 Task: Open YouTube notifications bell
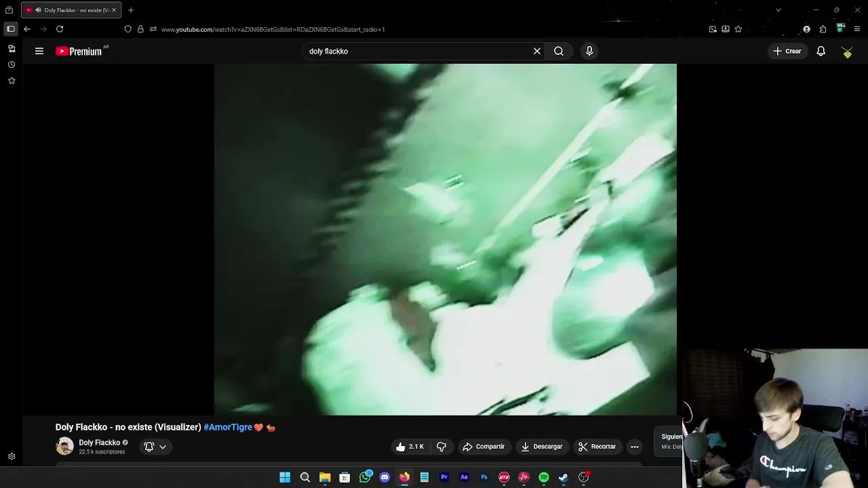pos(821,51)
